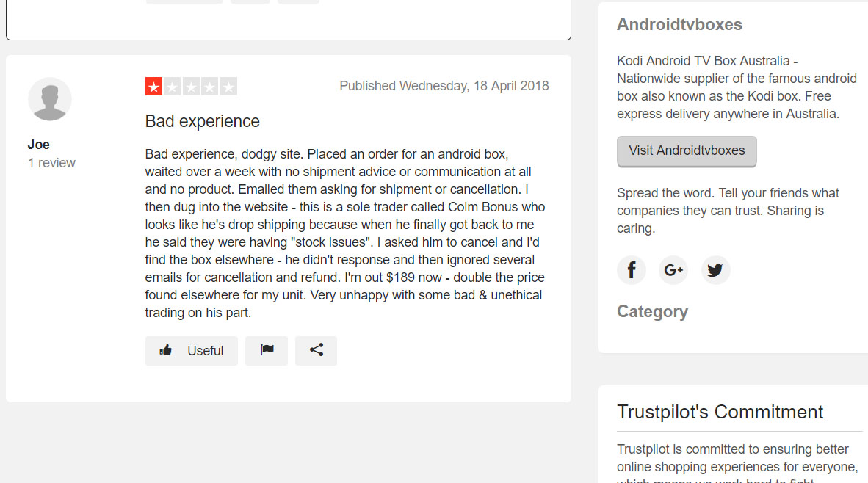Click the Visit Androidtvboxes button
868x483 pixels.
click(687, 151)
